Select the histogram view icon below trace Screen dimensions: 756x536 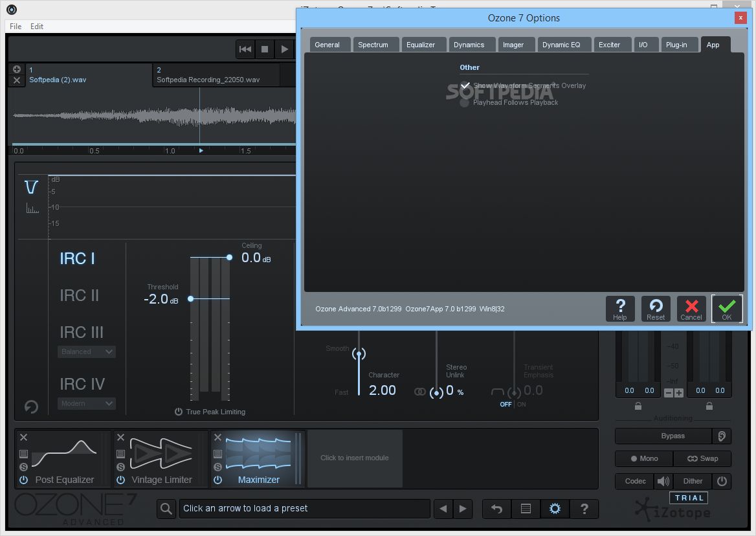[32, 208]
